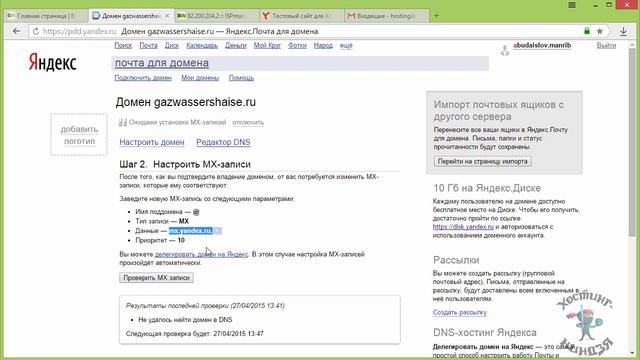Click the отключить link next to MX status
The height and width of the screenshot is (360, 640).
point(248,122)
